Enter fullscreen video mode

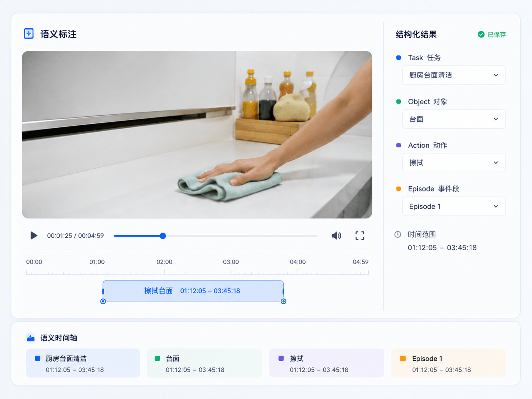click(360, 236)
